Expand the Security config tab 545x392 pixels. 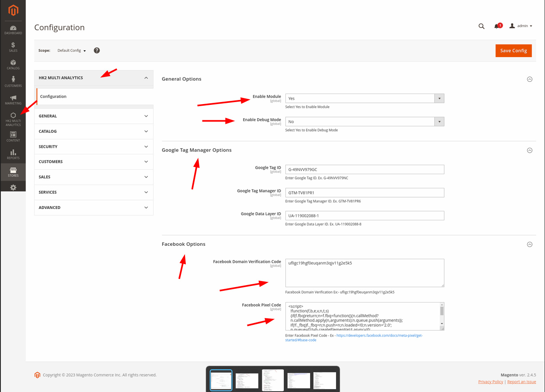coord(94,147)
